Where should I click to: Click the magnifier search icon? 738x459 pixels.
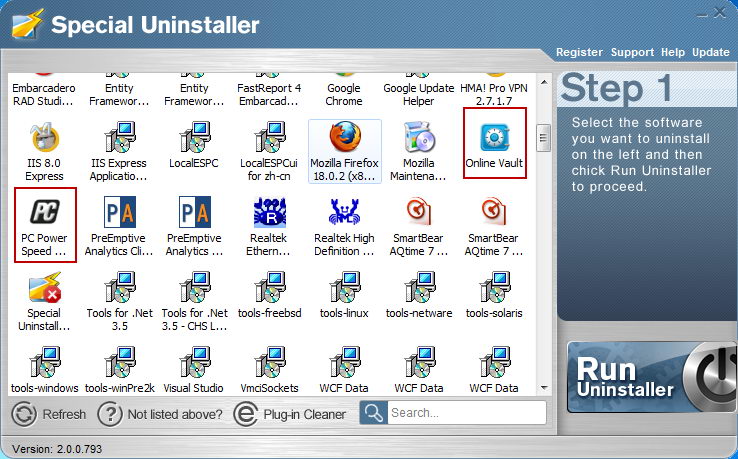(374, 413)
